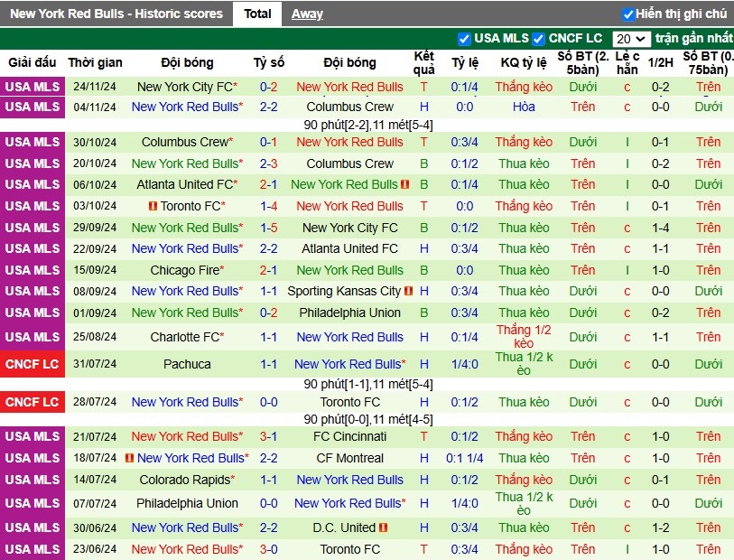
Task: Open Chicago Fire team link
Action: tap(187, 270)
